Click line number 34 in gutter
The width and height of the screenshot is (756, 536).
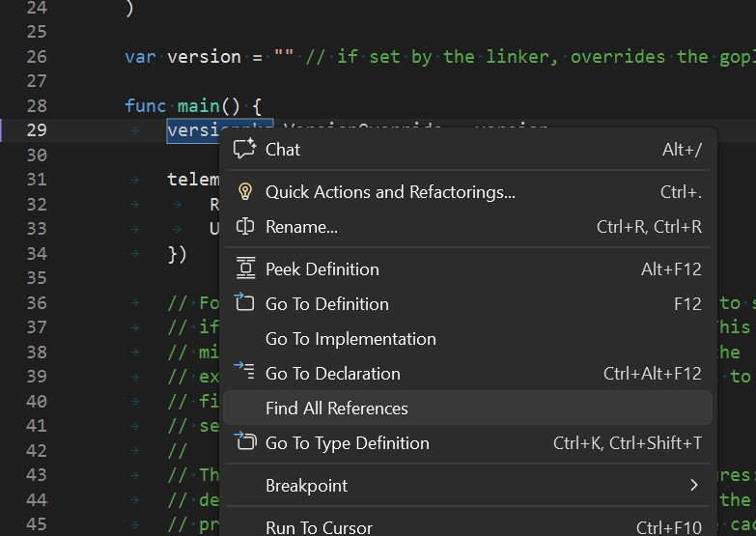(x=37, y=253)
